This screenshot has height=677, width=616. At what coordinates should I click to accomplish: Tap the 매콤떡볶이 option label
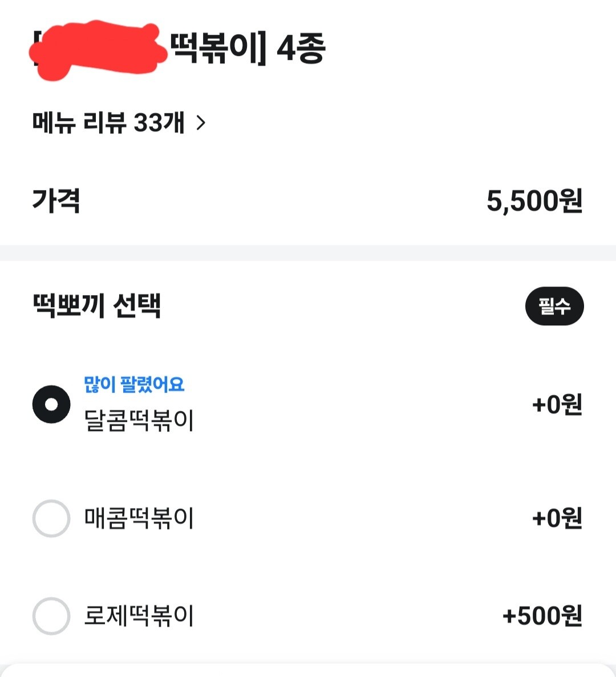[x=139, y=518]
